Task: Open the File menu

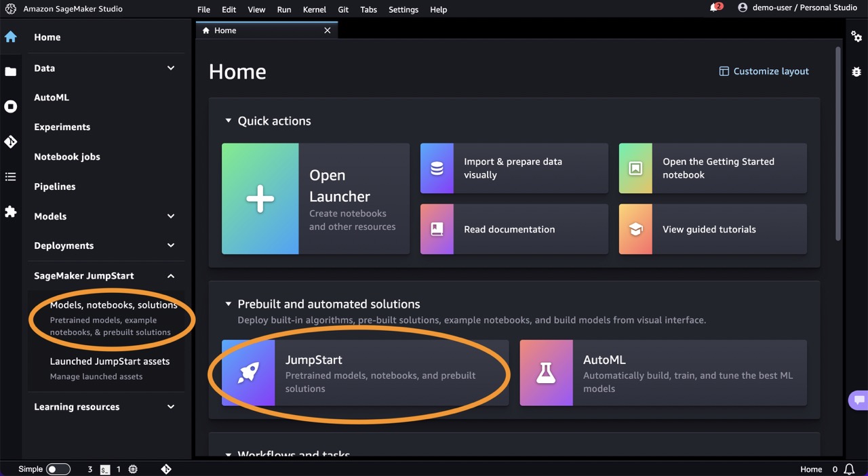Action: pos(203,9)
